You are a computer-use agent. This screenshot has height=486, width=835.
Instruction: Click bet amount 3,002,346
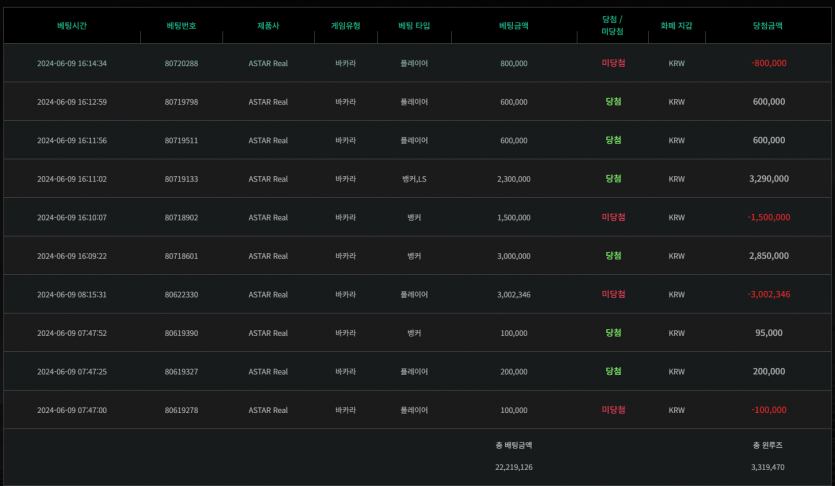[514, 294]
